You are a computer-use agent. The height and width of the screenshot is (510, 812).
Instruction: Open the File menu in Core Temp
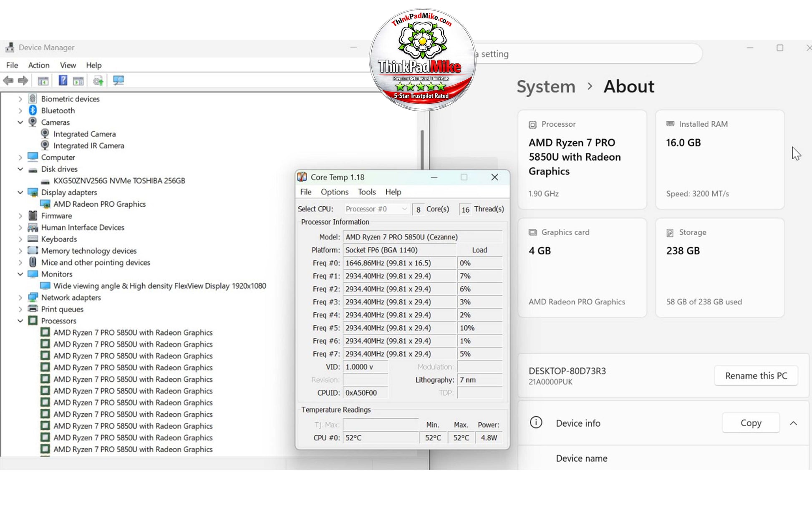306,192
